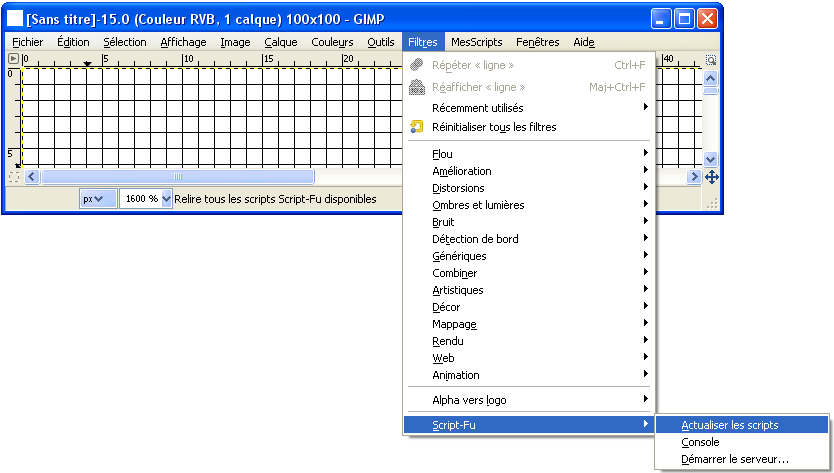Click the Réinitialiser tous les filtres icon
Viewport: 834px width, 473px height.
point(416,127)
